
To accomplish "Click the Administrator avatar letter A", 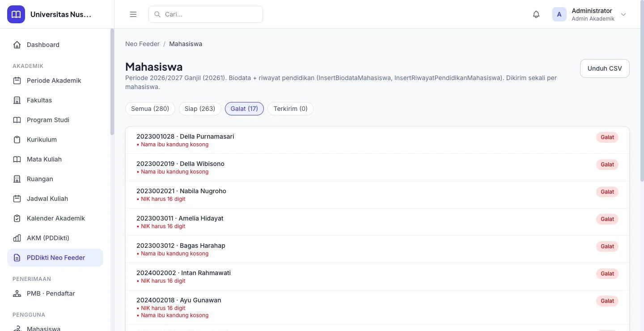I will [x=559, y=14].
